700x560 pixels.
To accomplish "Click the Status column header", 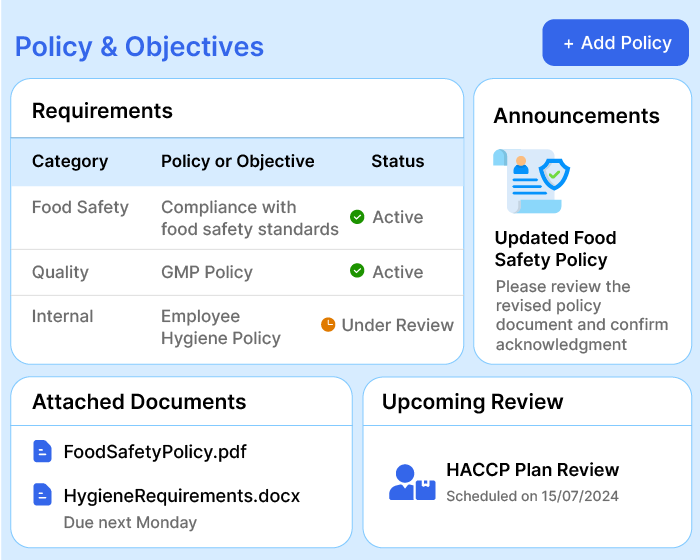I will (397, 161).
